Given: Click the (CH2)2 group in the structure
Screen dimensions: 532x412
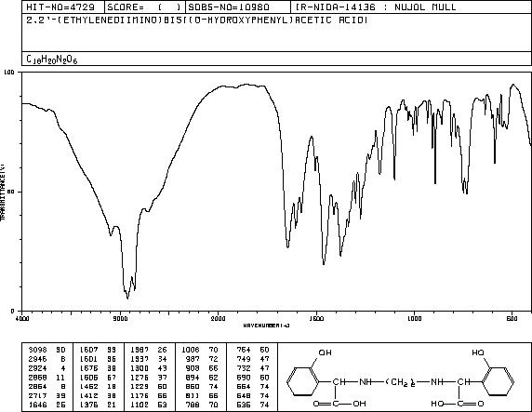Looking at the screenshot, I should [400, 382].
